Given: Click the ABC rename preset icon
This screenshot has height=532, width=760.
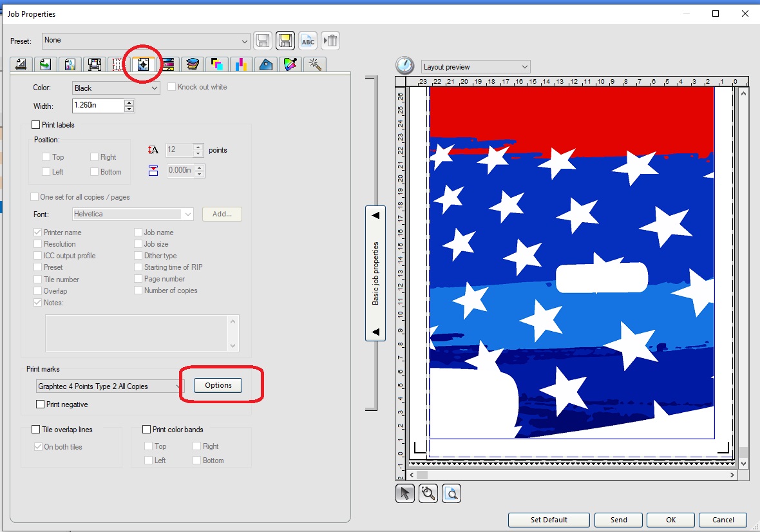Looking at the screenshot, I should pos(308,41).
